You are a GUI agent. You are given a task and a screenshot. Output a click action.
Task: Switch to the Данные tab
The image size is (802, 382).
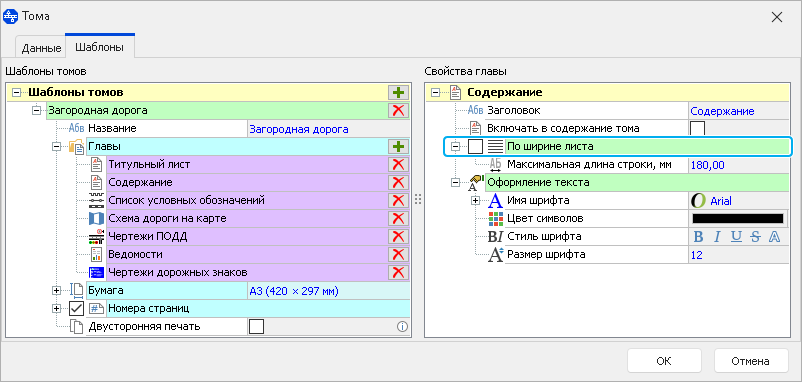point(41,49)
